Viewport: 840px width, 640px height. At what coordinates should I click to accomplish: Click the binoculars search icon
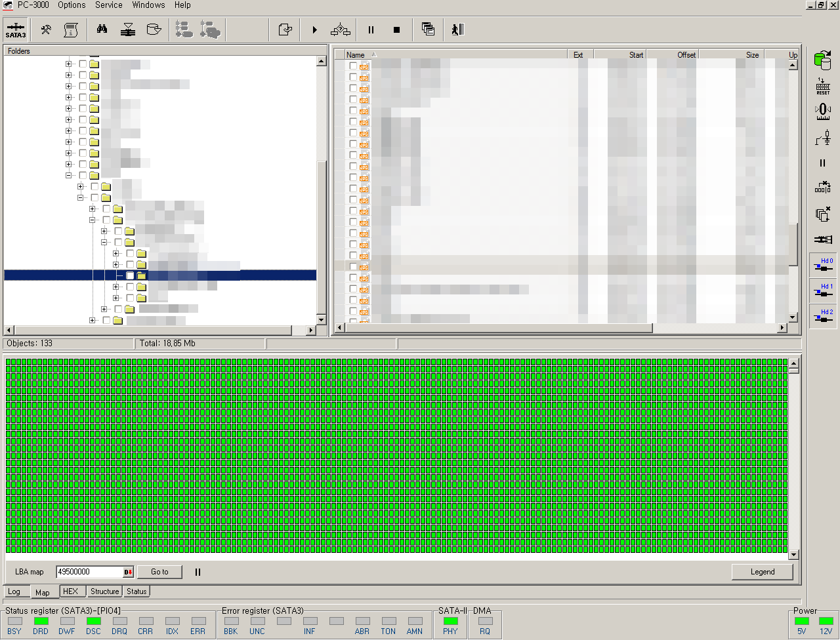pos(102,30)
